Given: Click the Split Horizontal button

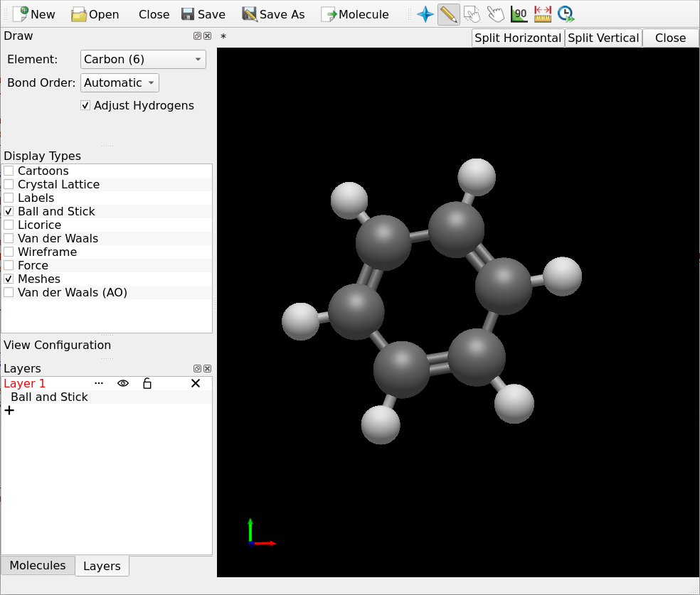Looking at the screenshot, I should [x=517, y=38].
